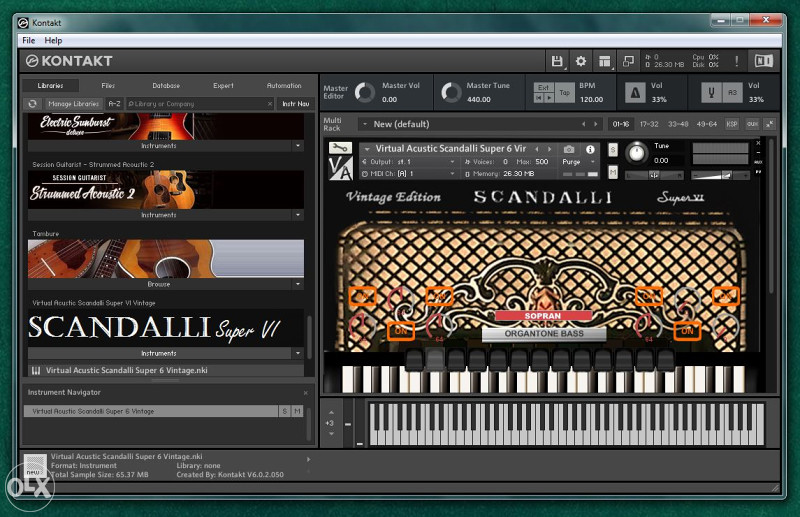800x517 pixels.
Task: Toggle the rightmost ON switch on grille
Action: [725, 297]
